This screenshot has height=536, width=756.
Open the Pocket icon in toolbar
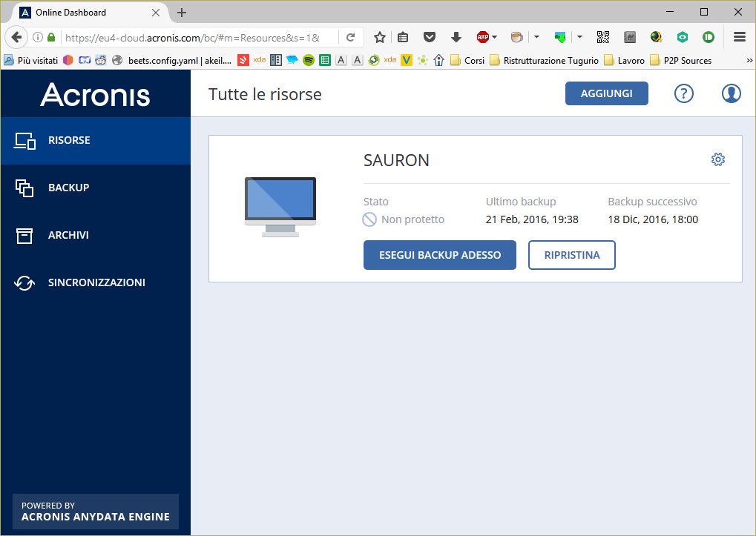click(429, 37)
